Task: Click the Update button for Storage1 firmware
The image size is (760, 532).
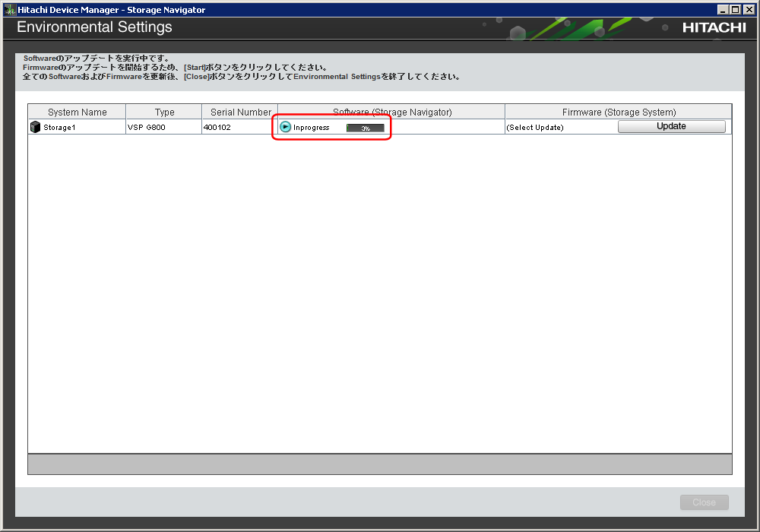Action: pyautogui.click(x=671, y=126)
